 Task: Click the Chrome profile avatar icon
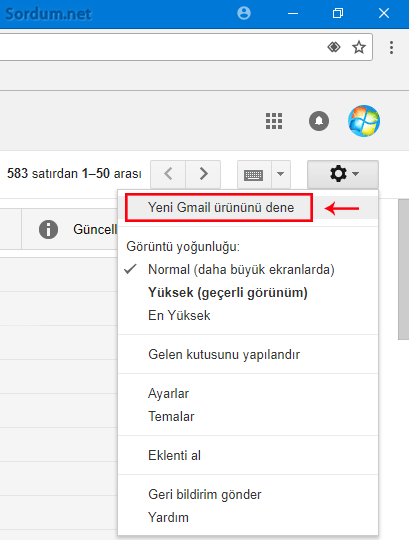click(x=244, y=13)
